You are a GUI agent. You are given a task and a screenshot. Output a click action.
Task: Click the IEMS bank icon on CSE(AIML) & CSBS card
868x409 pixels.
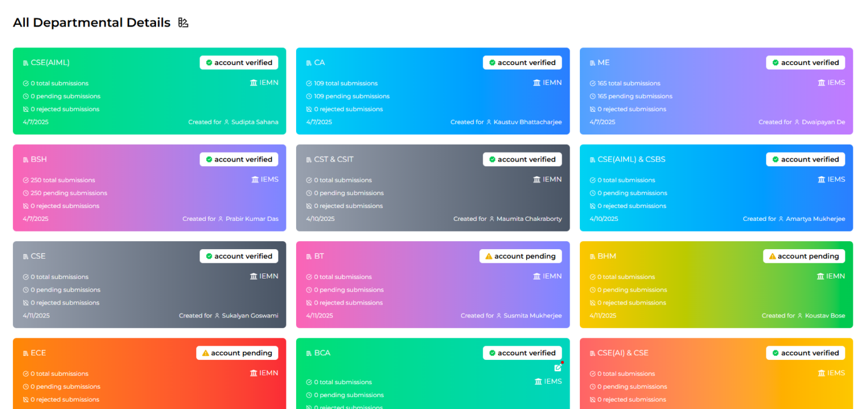pyautogui.click(x=822, y=179)
